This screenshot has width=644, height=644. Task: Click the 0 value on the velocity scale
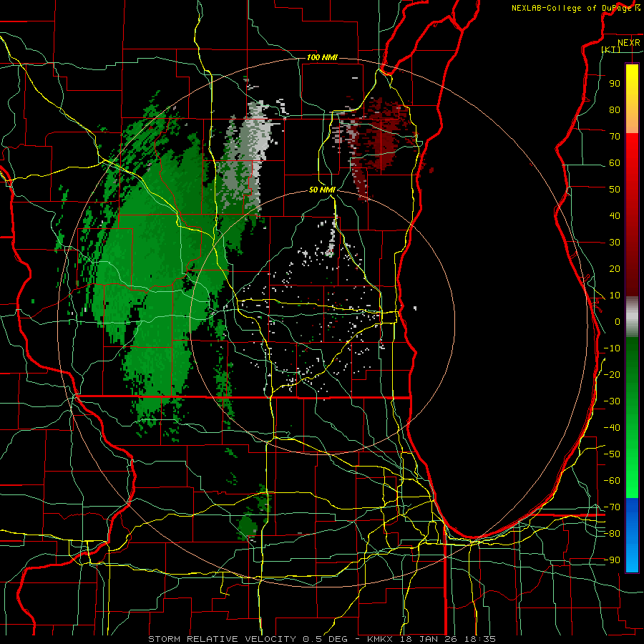pyautogui.click(x=618, y=321)
